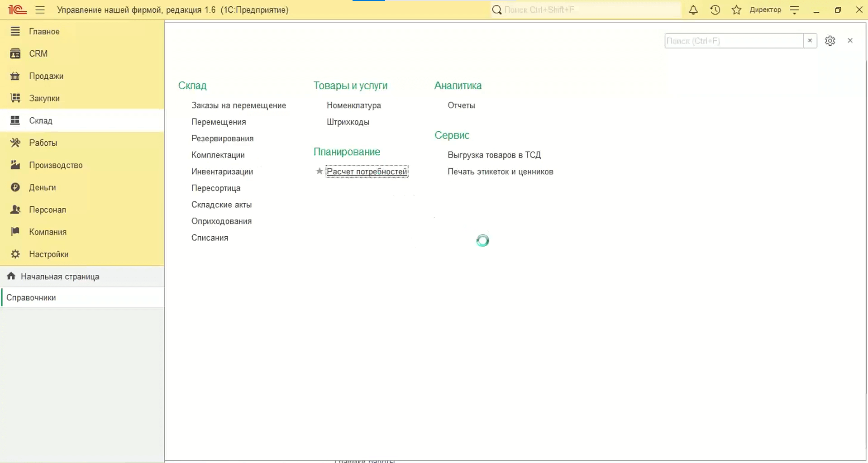The width and height of the screenshot is (868, 463).
Task: Click the Настройки gear icon in sidebar
Action: pyautogui.click(x=15, y=254)
